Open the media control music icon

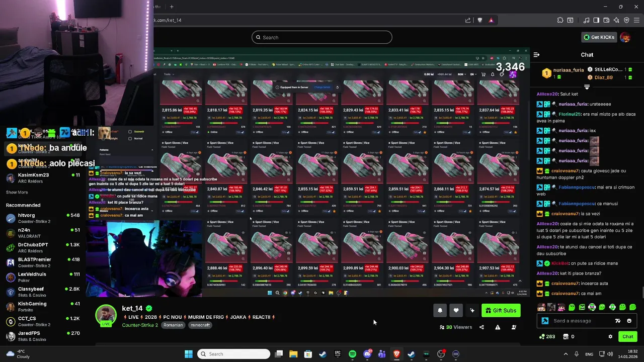pyautogui.click(x=586, y=20)
